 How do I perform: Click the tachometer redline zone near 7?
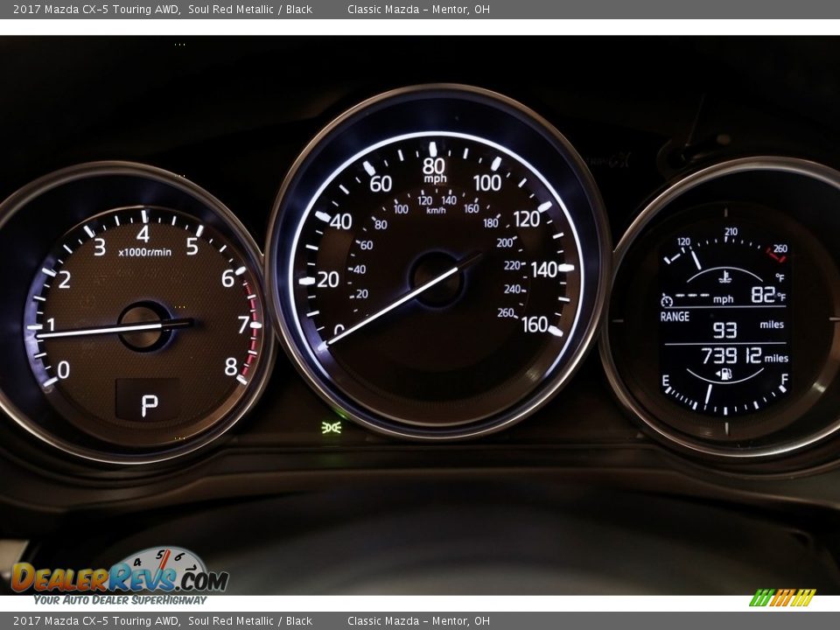point(252,325)
